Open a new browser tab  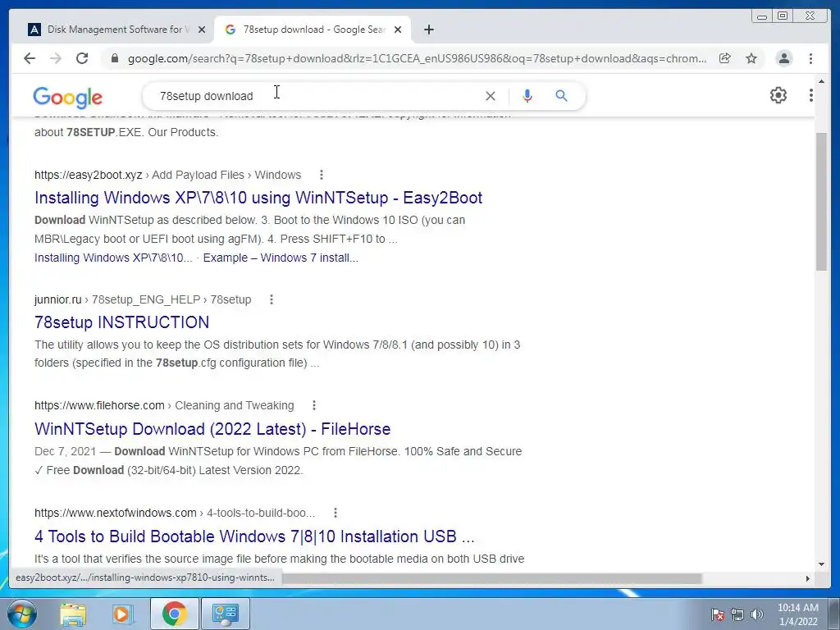pos(428,30)
